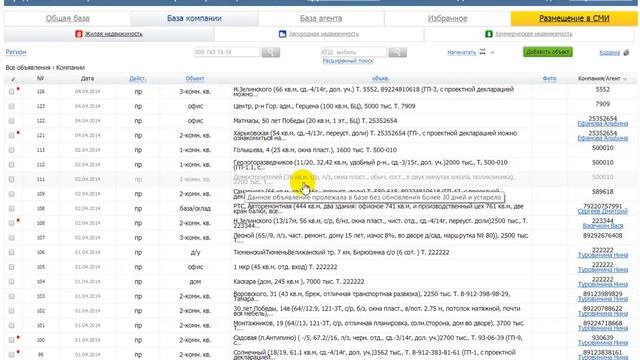Click the green commercial property icon
The height and width of the screenshot is (360, 640).
pyautogui.click(x=489, y=34)
